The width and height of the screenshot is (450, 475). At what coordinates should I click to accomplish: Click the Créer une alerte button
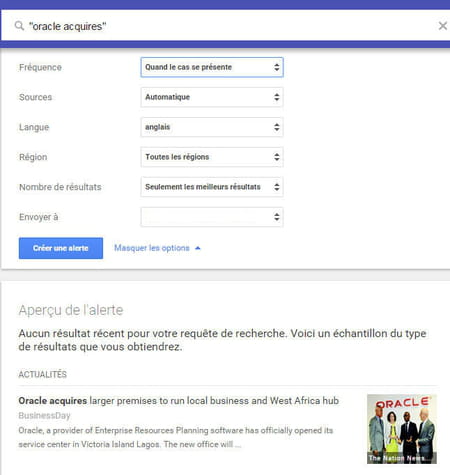[x=61, y=248]
